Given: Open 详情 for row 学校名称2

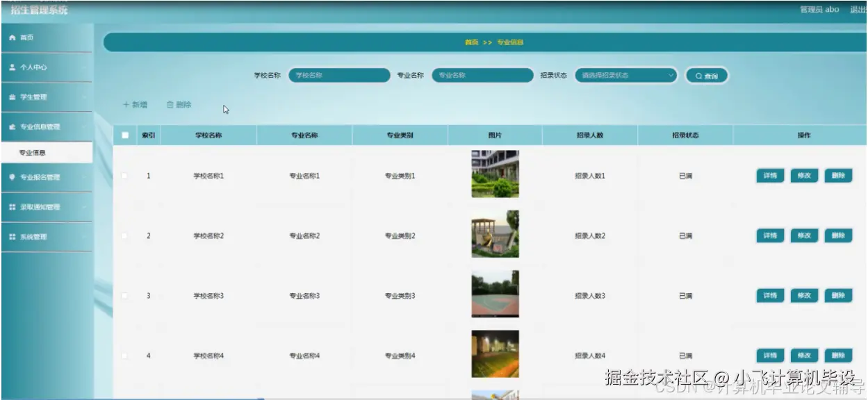Looking at the screenshot, I should point(770,236).
